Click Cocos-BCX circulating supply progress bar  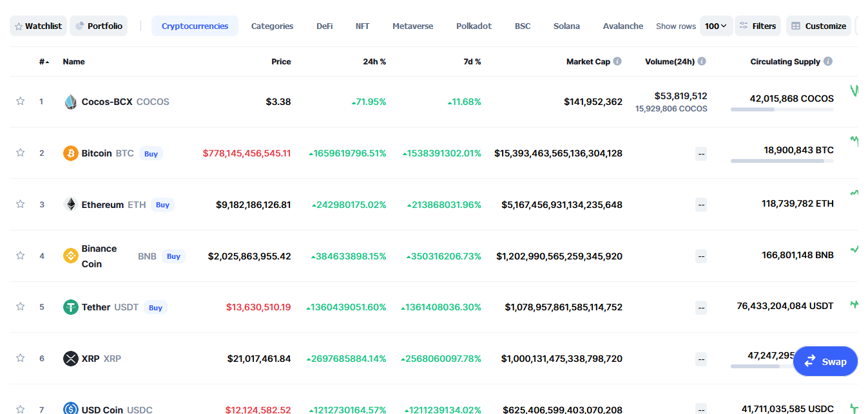pos(782,109)
